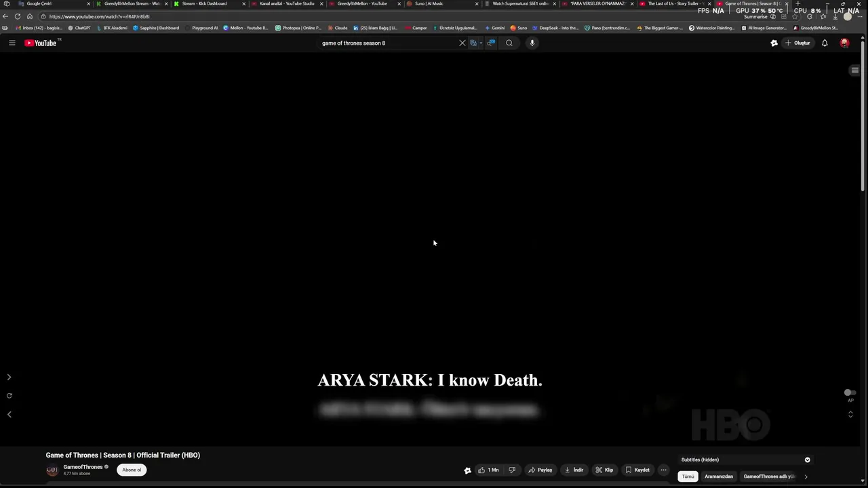The width and height of the screenshot is (868, 488).
Task: Click the extension icon left of like button
Action: (467, 470)
